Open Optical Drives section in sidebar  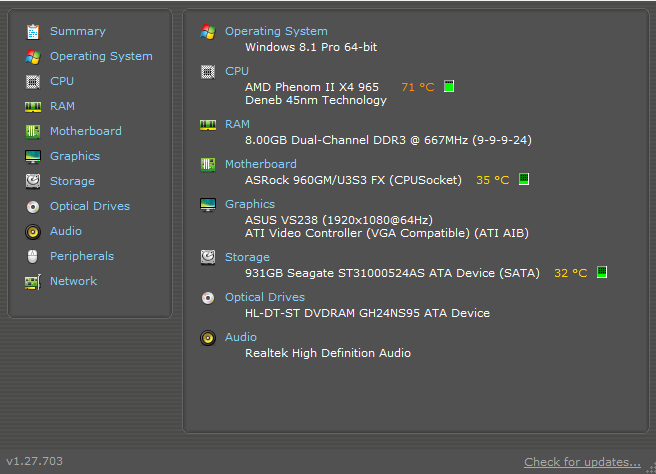coord(90,206)
